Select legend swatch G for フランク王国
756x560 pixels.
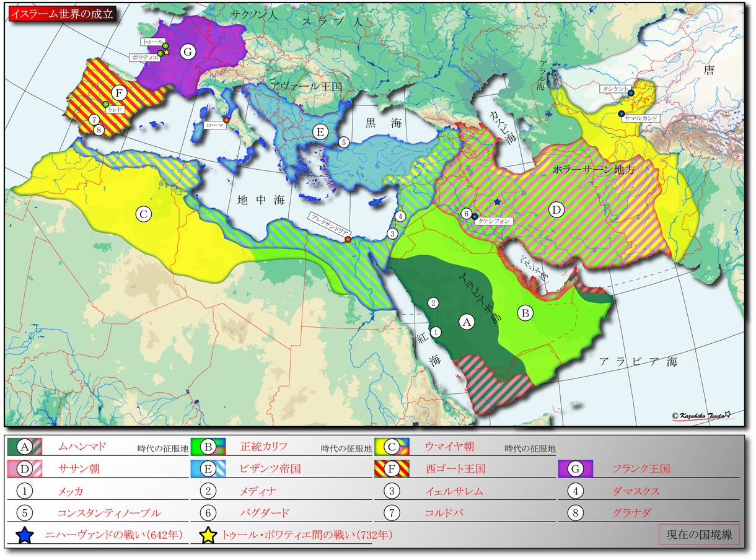click(576, 469)
